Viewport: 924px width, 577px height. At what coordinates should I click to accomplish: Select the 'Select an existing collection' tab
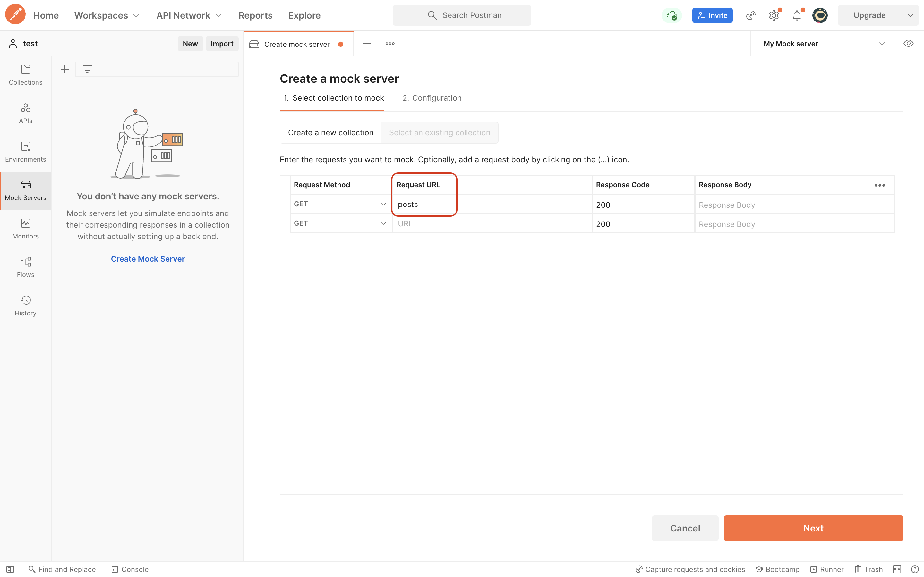(x=440, y=133)
